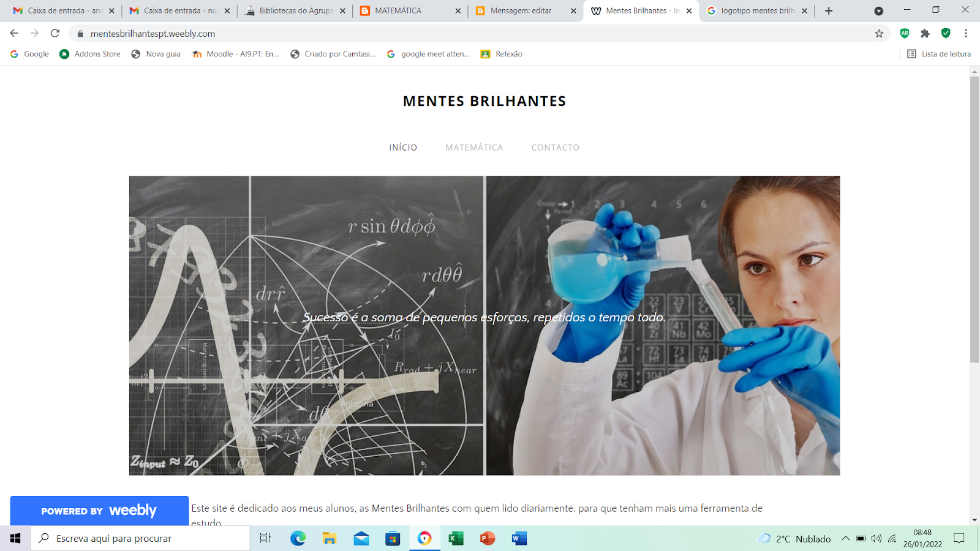Open the MATEMÁTICA menu link
The width and height of the screenshot is (980, 551).
pyautogui.click(x=474, y=148)
